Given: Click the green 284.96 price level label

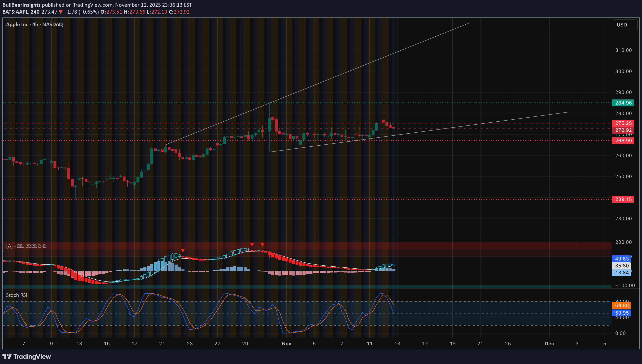Looking at the screenshot, I should coord(623,103).
